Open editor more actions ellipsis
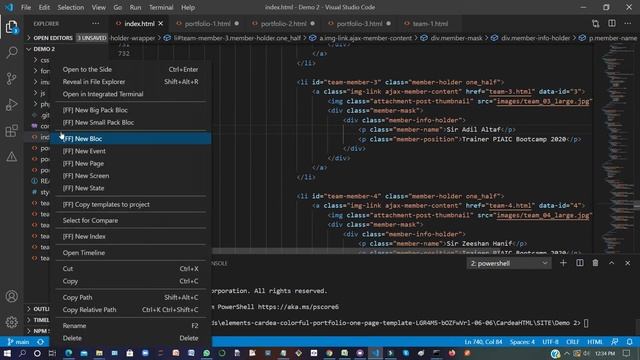 tap(628, 24)
